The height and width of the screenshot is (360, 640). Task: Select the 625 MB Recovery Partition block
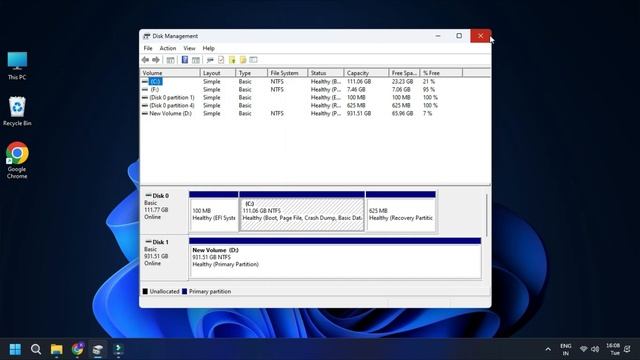pos(401,211)
